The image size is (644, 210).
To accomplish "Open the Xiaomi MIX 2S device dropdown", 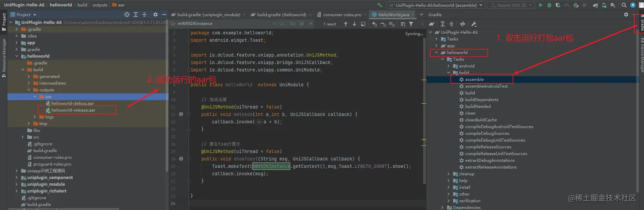I will 511,5.
